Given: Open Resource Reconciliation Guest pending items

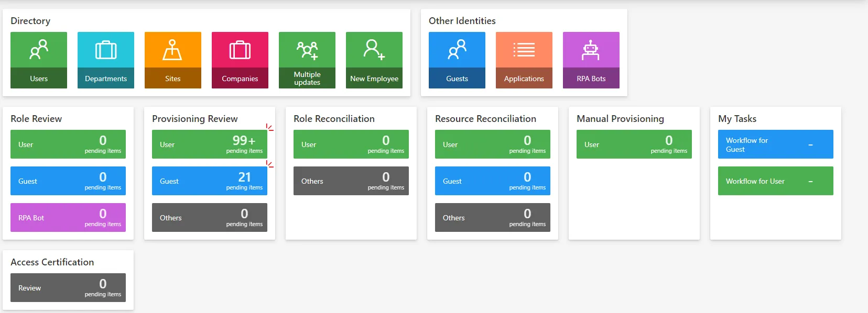Looking at the screenshot, I should (493, 181).
